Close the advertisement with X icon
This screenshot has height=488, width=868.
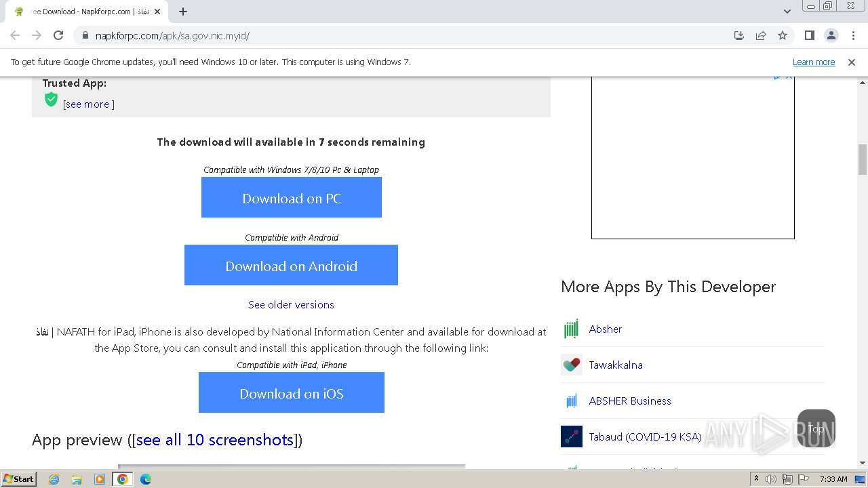[x=789, y=77]
